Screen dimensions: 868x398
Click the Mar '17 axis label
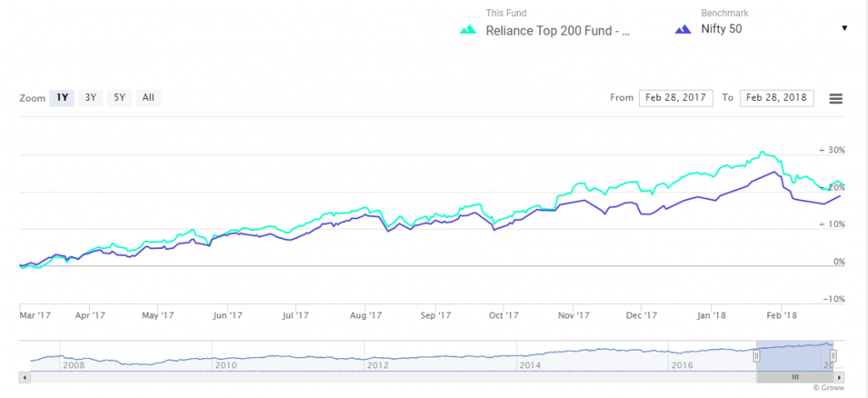(x=36, y=316)
